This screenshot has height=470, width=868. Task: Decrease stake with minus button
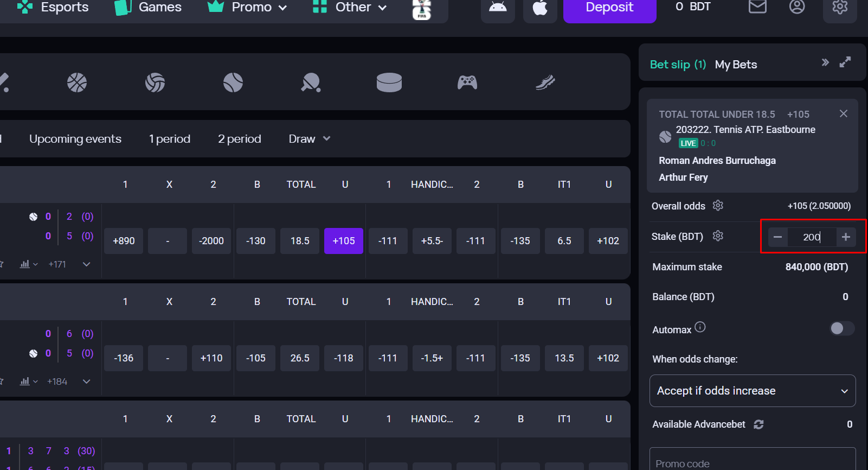777,237
